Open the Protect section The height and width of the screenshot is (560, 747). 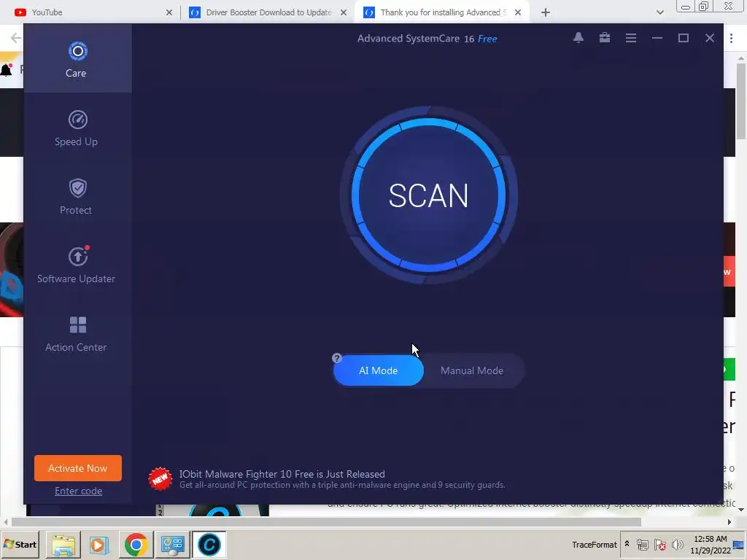(x=77, y=197)
